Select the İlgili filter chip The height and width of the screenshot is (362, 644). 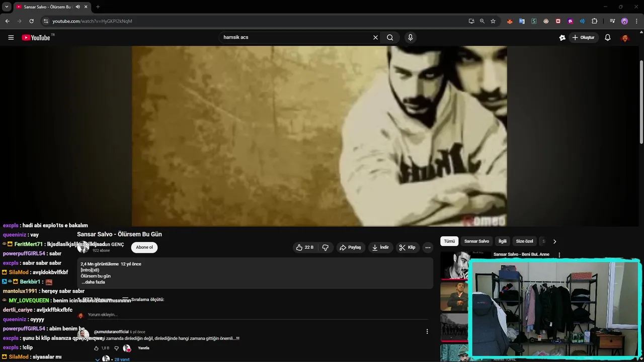503,241
